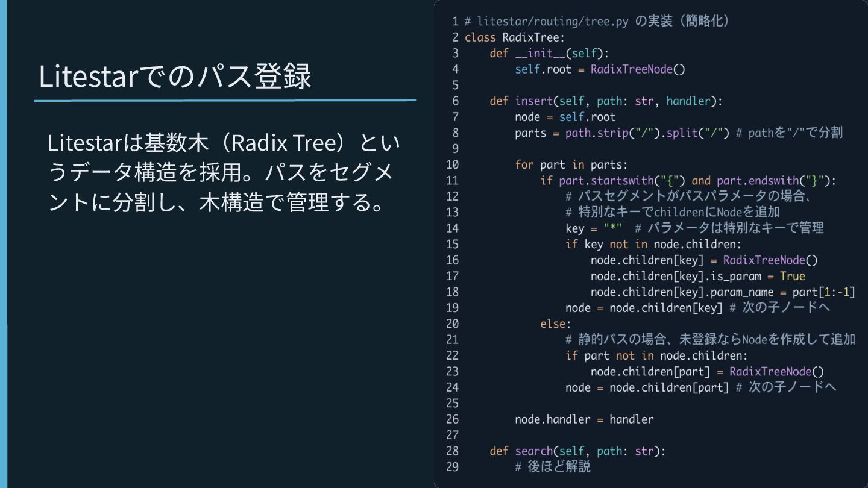Image resolution: width=868 pixels, height=488 pixels.
Task: Click the line 'node.children[part] = RadixTreeNode()'
Action: tap(707, 372)
